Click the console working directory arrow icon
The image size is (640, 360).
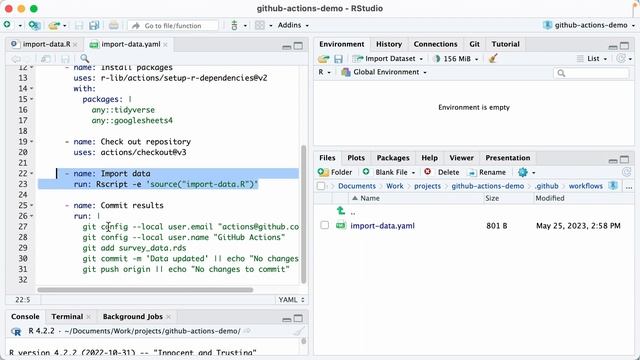coord(247,331)
